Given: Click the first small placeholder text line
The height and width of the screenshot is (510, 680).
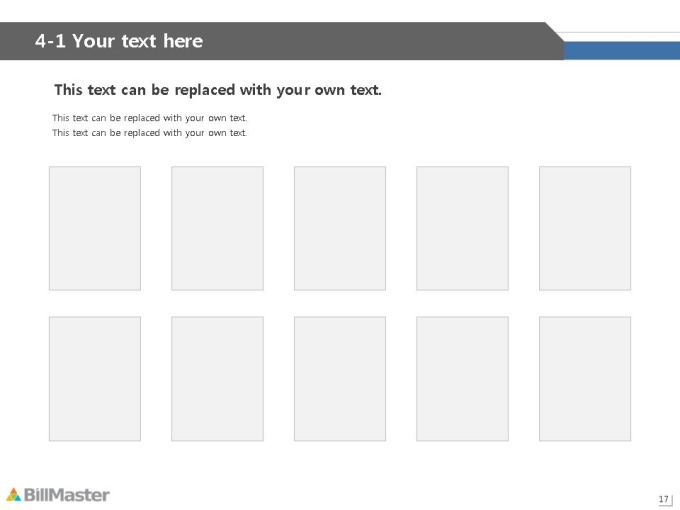Looking at the screenshot, I should pyautogui.click(x=150, y=118).
